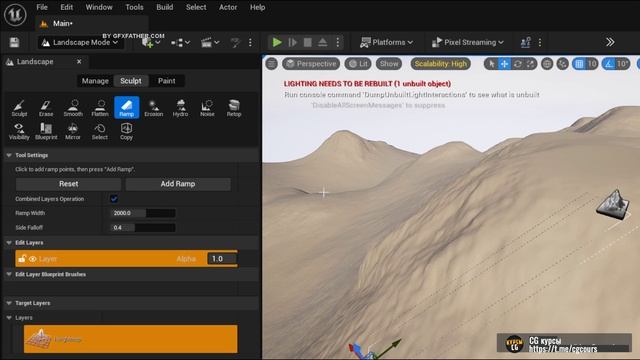Toggle grid snapping in viewport
The height and width of the screenshot is (360, 640).
click(x=579, y=64)
